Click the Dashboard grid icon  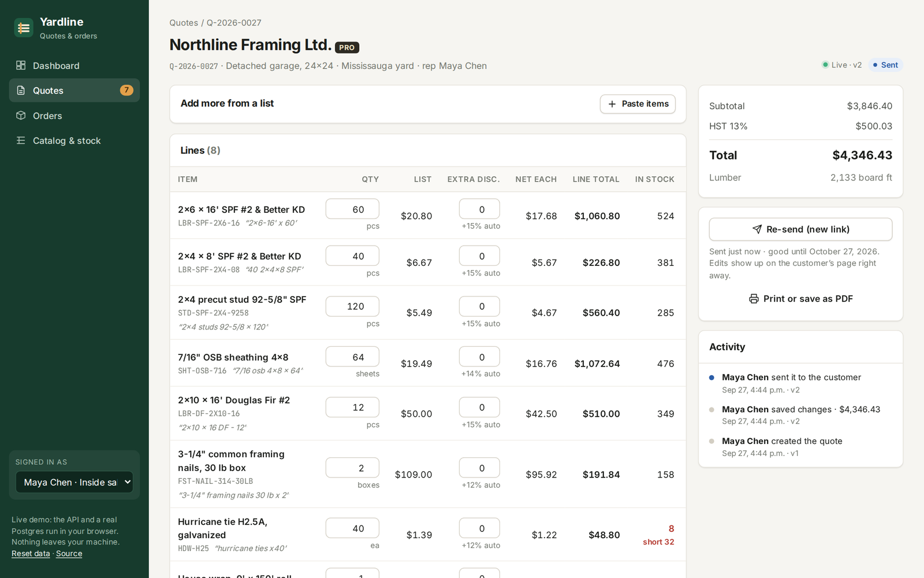pos(21,65)
